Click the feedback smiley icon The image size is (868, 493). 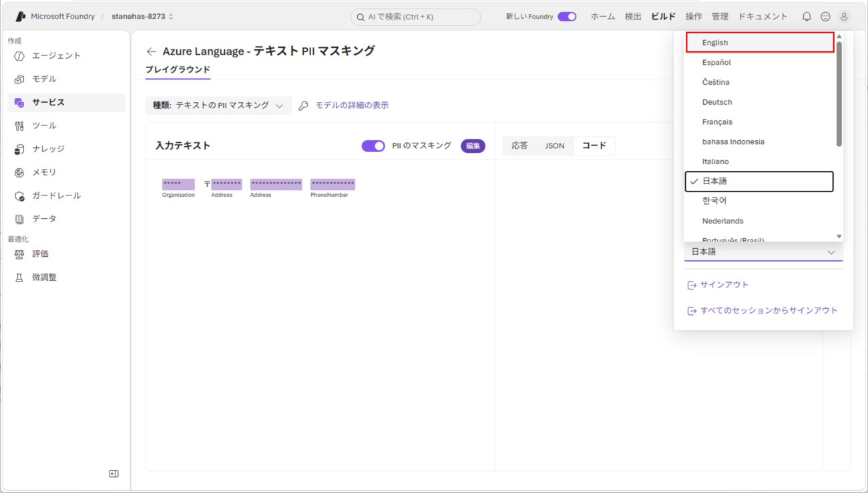click(x=825, y=17)
